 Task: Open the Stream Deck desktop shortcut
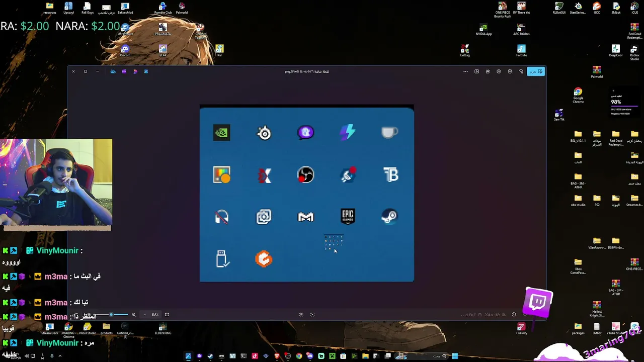(50, 329)
